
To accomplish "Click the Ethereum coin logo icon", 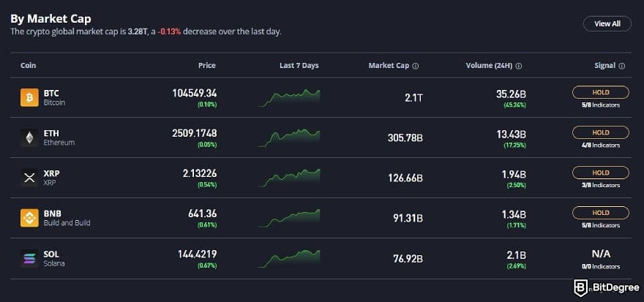I will [29, 137].
